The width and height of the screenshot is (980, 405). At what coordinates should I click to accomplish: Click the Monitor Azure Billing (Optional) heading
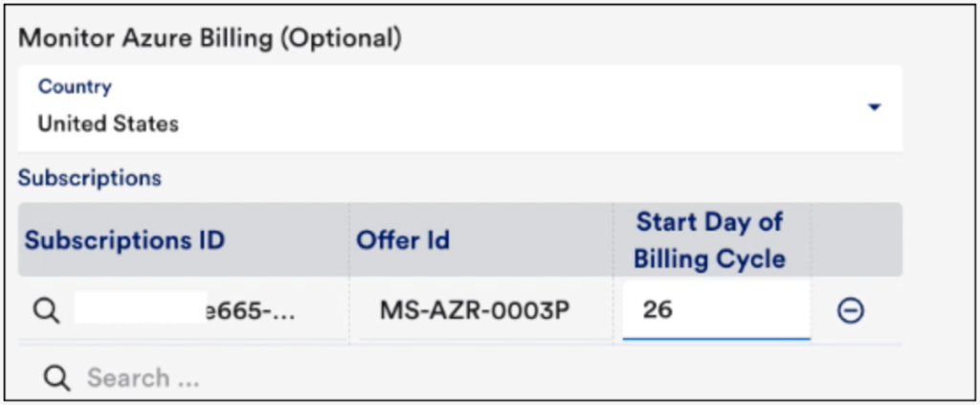point(210,38)
